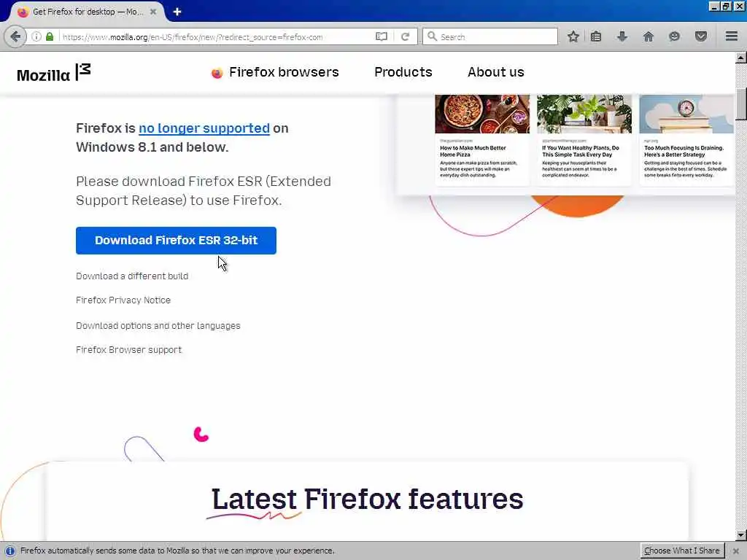Toggle Reader View icon in address bar
Viewport: 747px width, 560px height.
click(x=381, y=36)
